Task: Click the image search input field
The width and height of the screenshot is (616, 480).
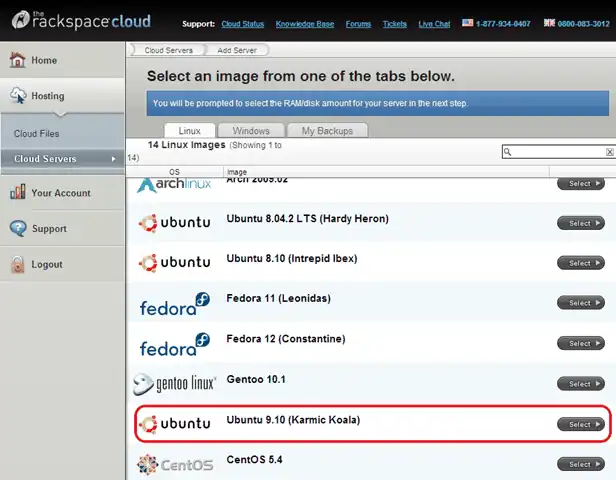Action: tap(557, 152)
